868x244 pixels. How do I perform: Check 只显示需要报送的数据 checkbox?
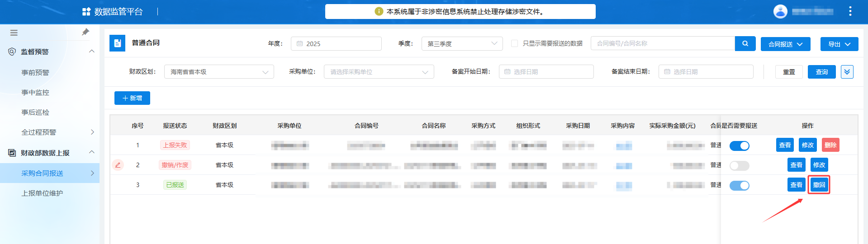click(514, 43)
